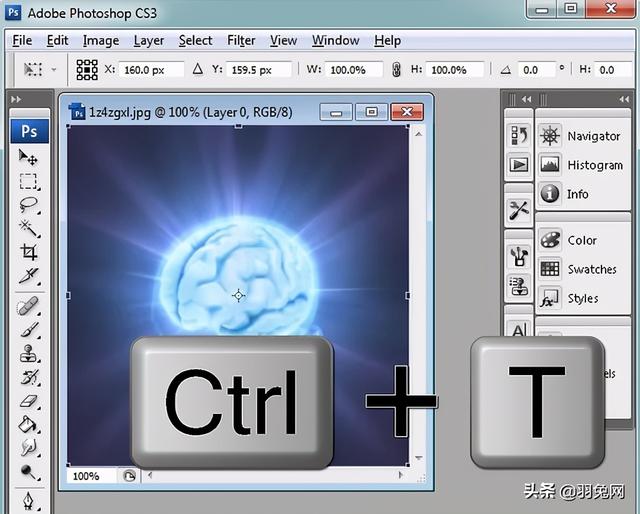The image size is (640, 514).
Task: Select the Clone Stamp tool
Action: coord(29,354)
